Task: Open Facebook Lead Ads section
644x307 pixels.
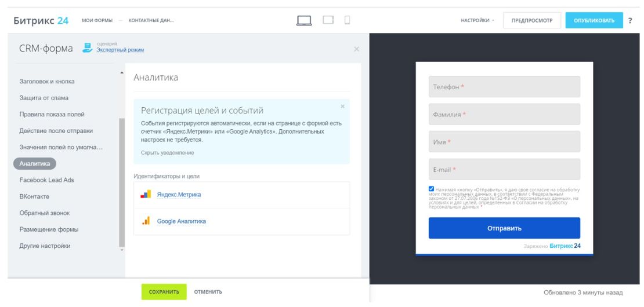Action: (x=46, y=180)
